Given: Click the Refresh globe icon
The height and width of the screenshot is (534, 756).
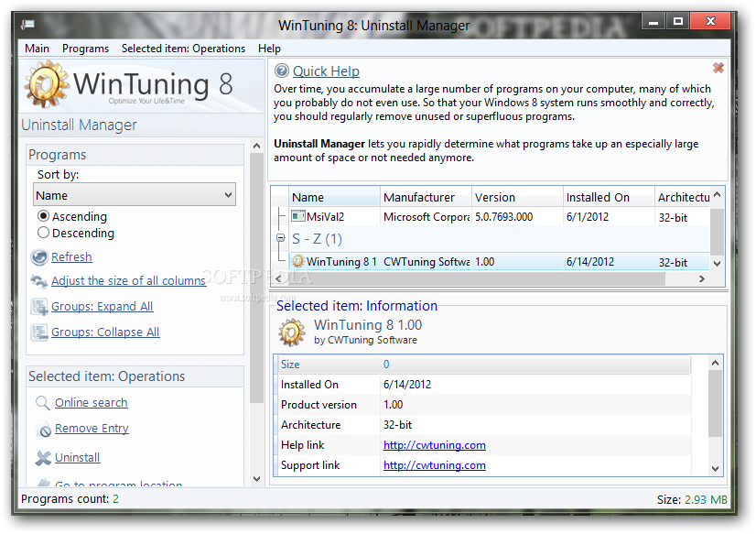Looking at the screenshot, I should click(x=39, y=257).
